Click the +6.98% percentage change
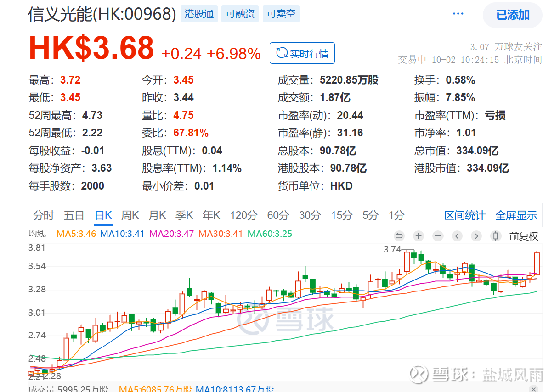560x392 pixels. coord(234,54)
